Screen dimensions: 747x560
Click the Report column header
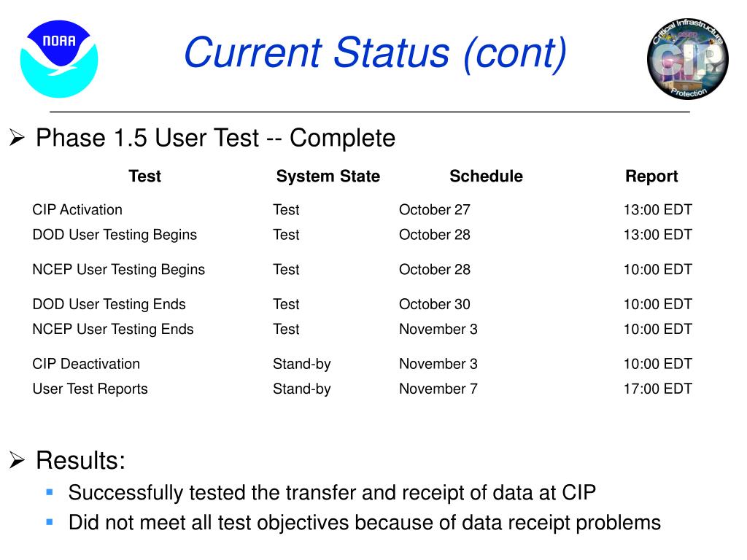[x=651, y=176]
